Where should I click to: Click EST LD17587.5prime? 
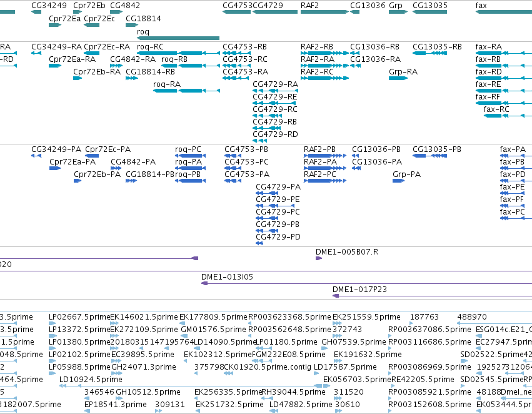coord(316,373)
